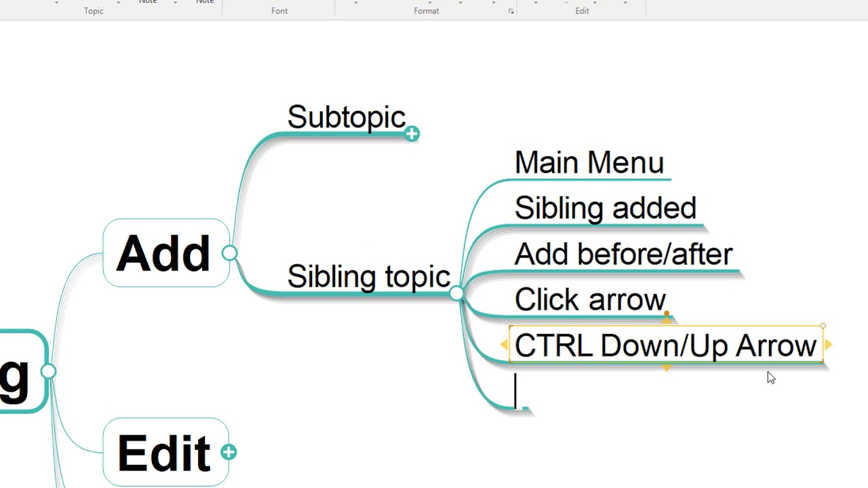Click the plus icon beside Edit topic

[229, 452]
